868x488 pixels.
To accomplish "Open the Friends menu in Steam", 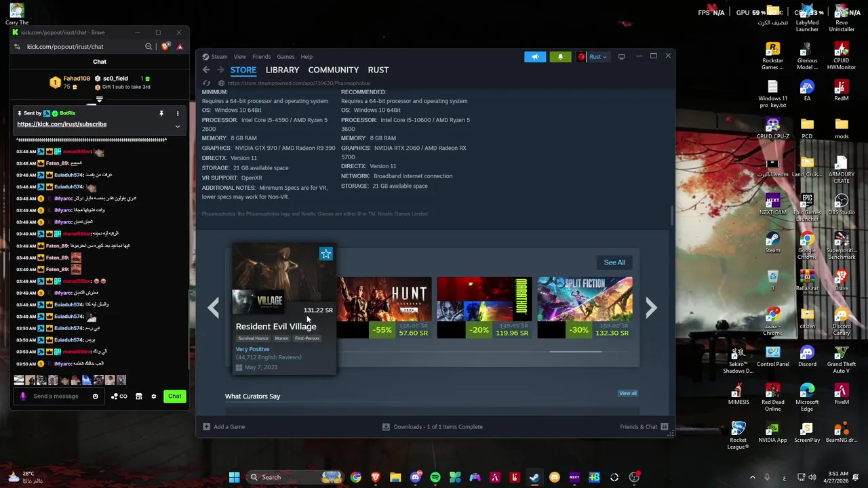I will pyautogui.click(x=261, y=57).
